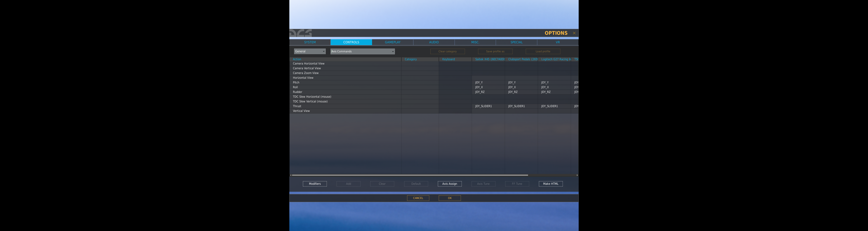868x231 pixels.
Task: Click the Clear button
Action: point(382,184)
